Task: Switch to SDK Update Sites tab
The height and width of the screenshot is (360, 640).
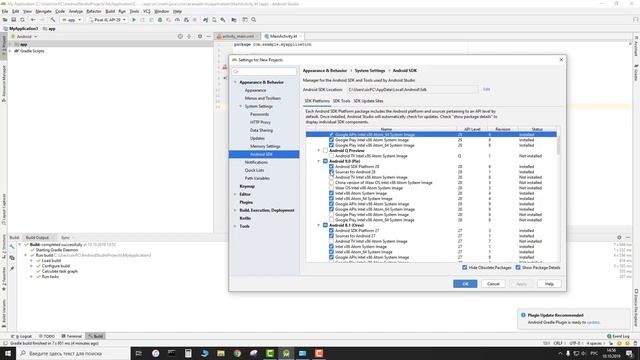Action: point(368,101)
